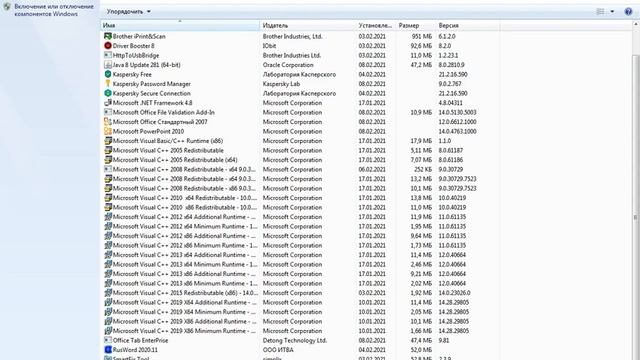Click the version value 8.0.2810.9
640x360 pixels.
click(x=451, y=64)
